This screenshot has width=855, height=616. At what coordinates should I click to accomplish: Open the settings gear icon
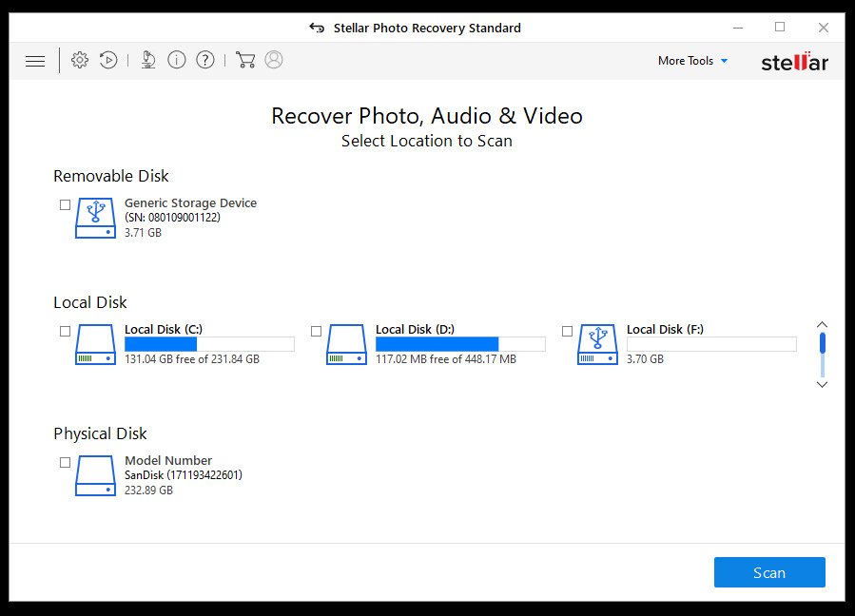80,61
